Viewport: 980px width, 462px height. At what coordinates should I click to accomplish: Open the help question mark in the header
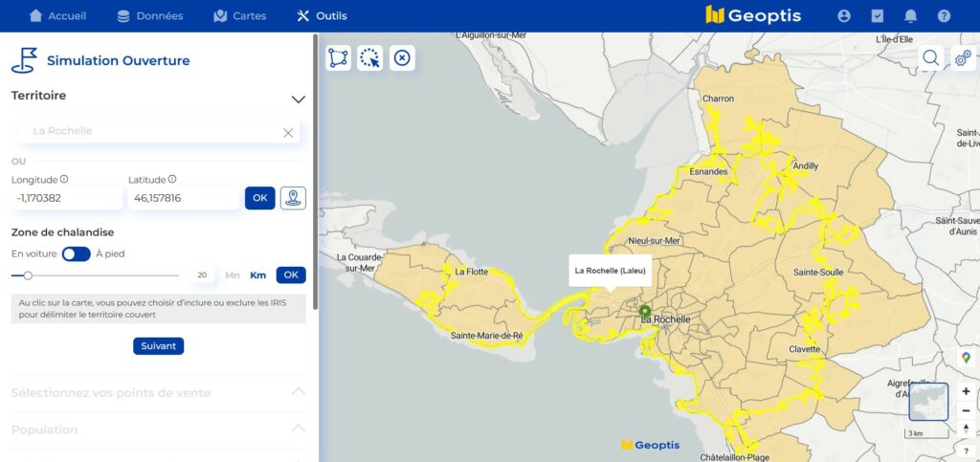(944, 16)
